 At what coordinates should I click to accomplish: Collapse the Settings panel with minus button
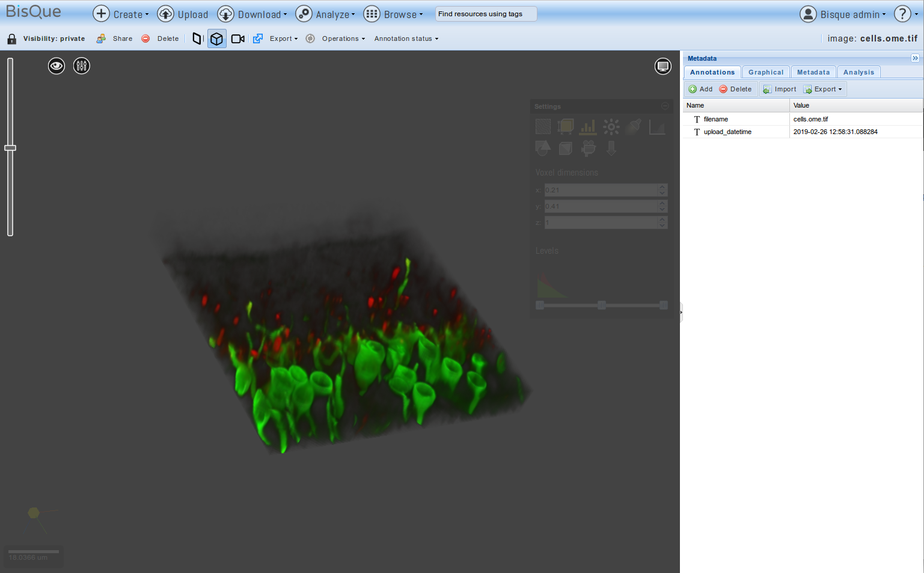[665, 106]
